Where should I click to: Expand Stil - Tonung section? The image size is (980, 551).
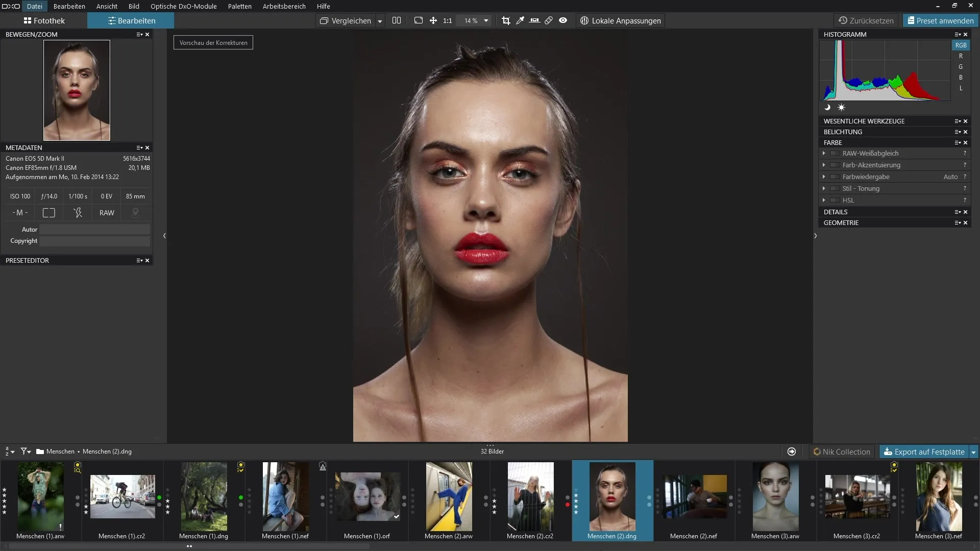[824, 188]
